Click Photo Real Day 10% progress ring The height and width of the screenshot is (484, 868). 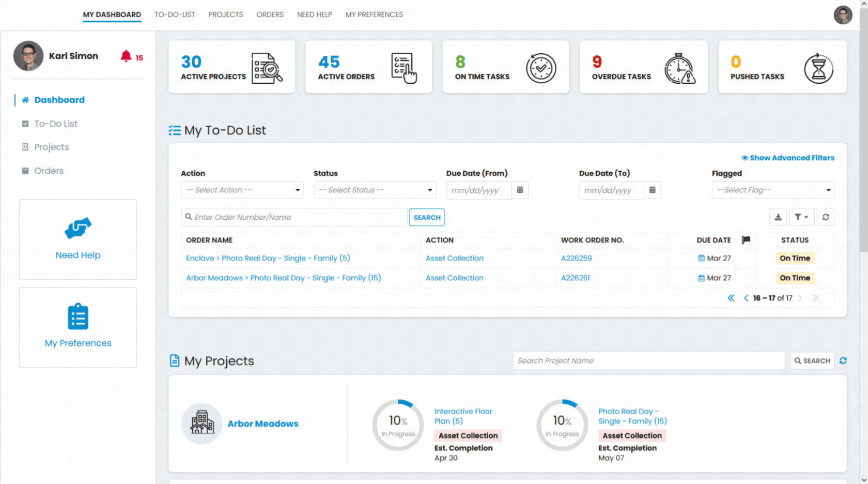click(562, 425)
